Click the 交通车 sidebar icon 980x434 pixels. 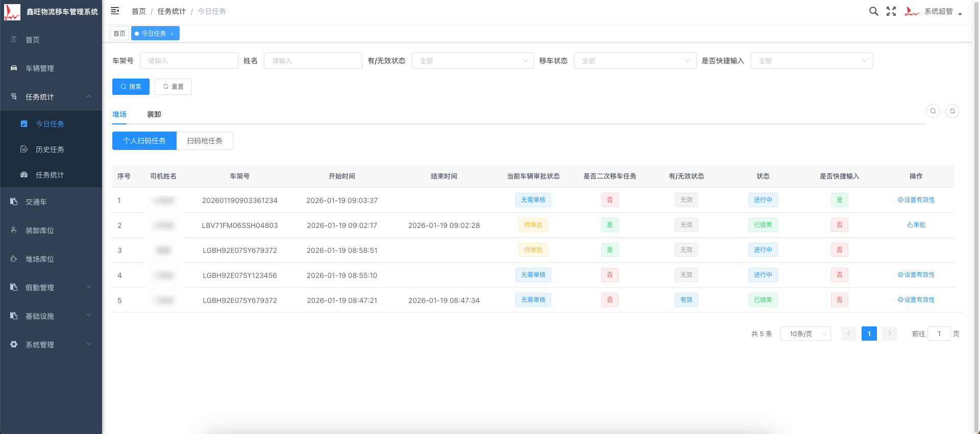pos(14,201)
